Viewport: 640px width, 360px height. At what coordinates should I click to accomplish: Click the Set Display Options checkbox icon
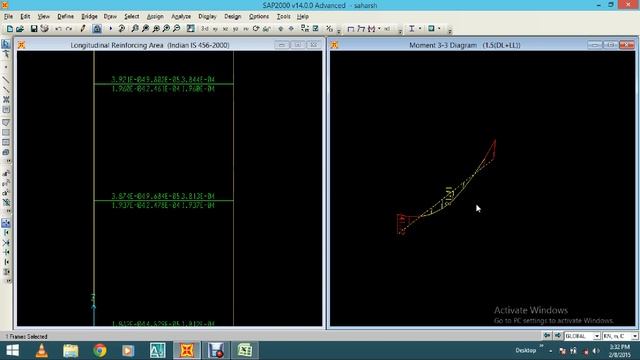[x=316, y=29]
